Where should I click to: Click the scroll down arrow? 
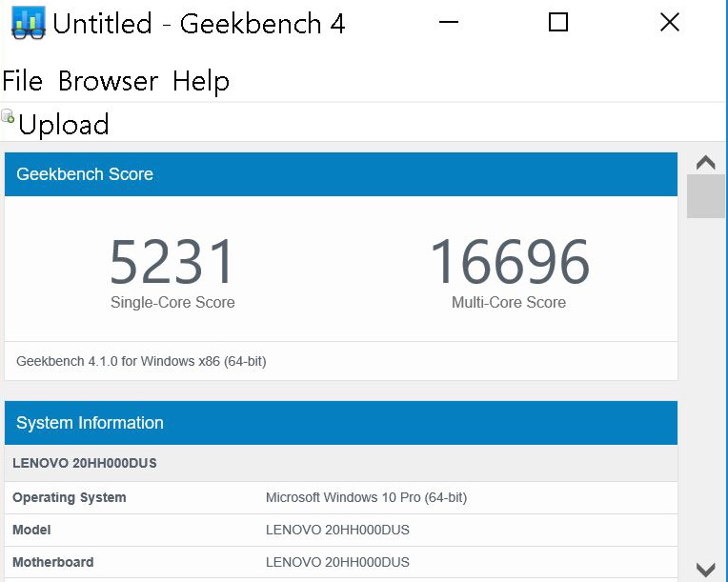(x=706, y=569)
